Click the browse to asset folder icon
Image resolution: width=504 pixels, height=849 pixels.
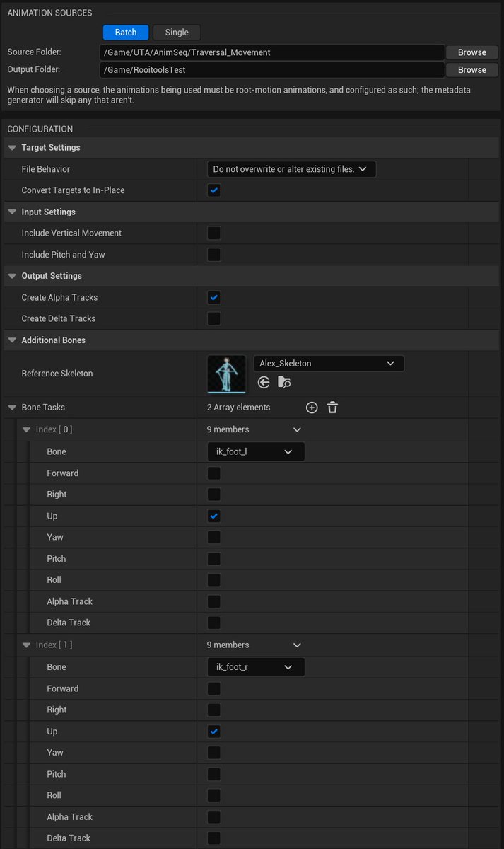[284, 382]
